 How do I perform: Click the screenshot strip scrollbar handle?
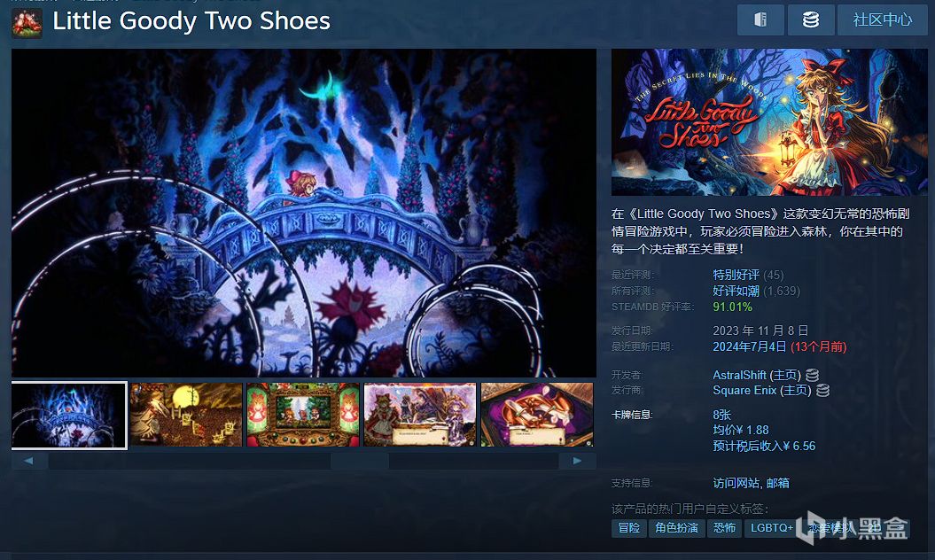point(360,461)
